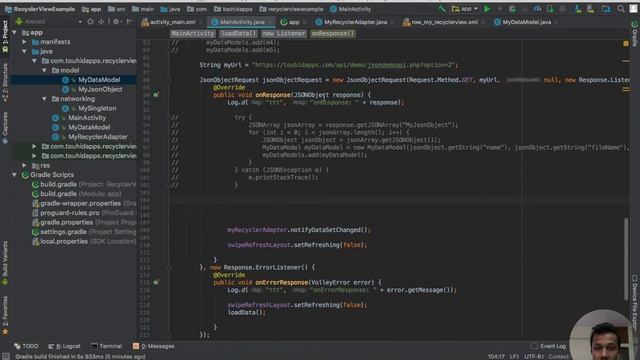Image resolution: width=640 pixels, height=360 pixels.
Task: Open the Terminal tool window
Action: point(106,346)
